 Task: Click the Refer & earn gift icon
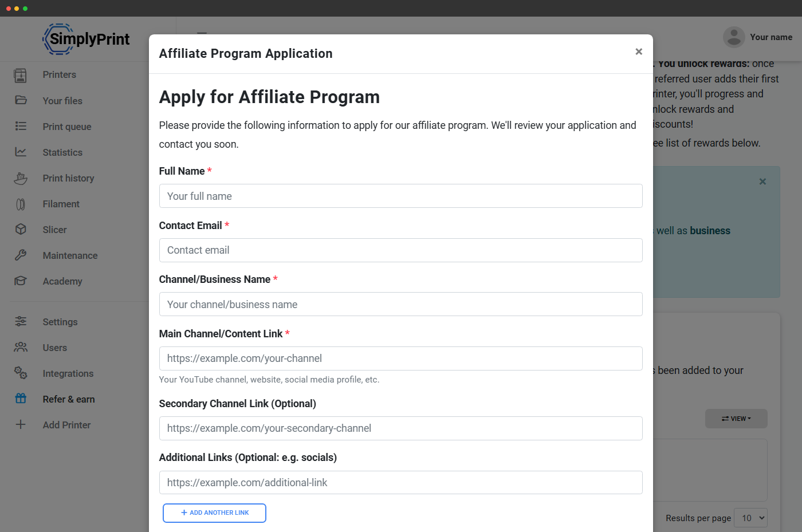[x=21, y=399]
